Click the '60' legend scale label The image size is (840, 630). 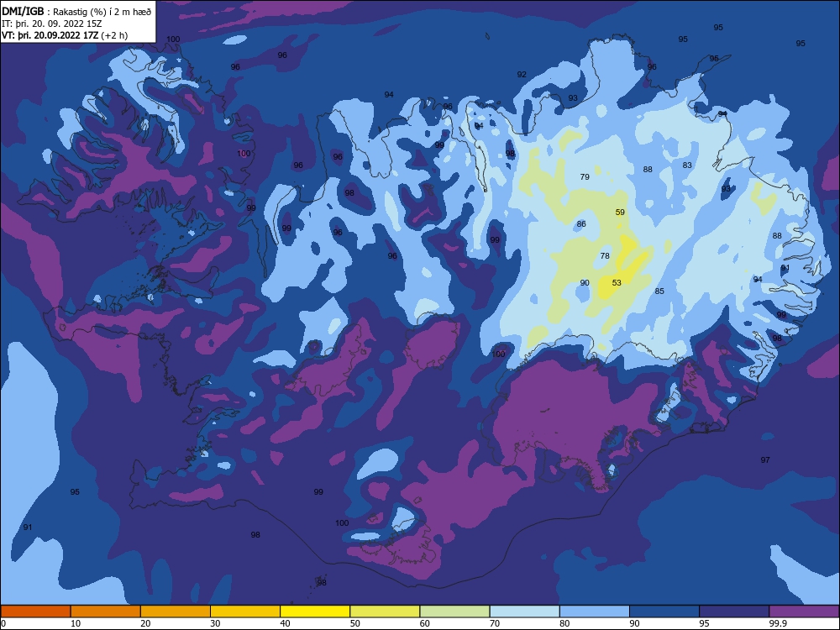425,623
